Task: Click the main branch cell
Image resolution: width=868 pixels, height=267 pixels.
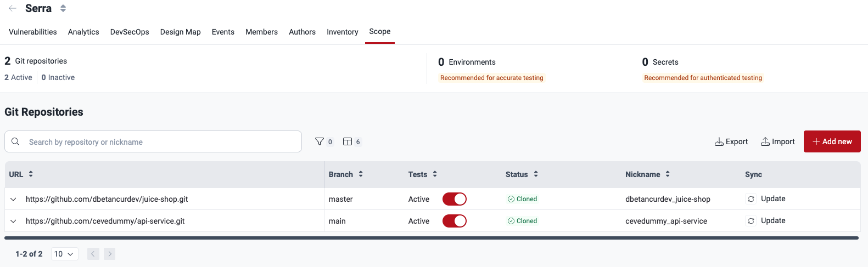Action: coord(337,221)
